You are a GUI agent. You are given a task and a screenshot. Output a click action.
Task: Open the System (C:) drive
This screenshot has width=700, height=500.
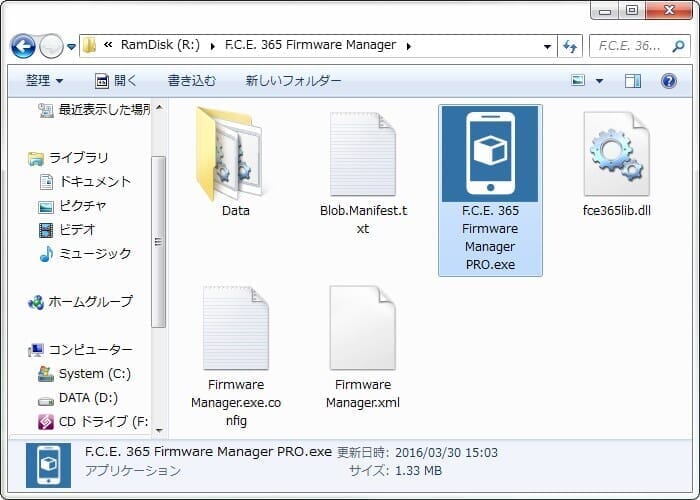coord(85,374)
